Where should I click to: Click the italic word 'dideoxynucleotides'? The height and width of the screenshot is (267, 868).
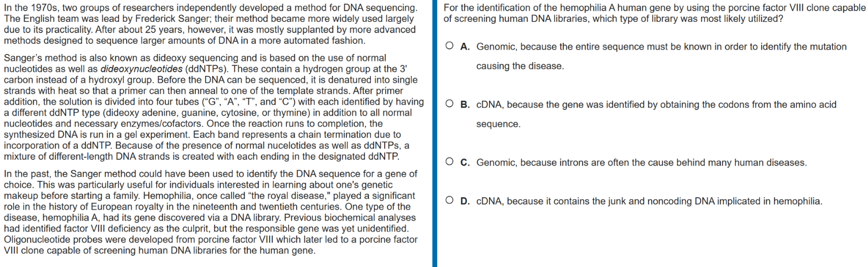tap(141, 69)
